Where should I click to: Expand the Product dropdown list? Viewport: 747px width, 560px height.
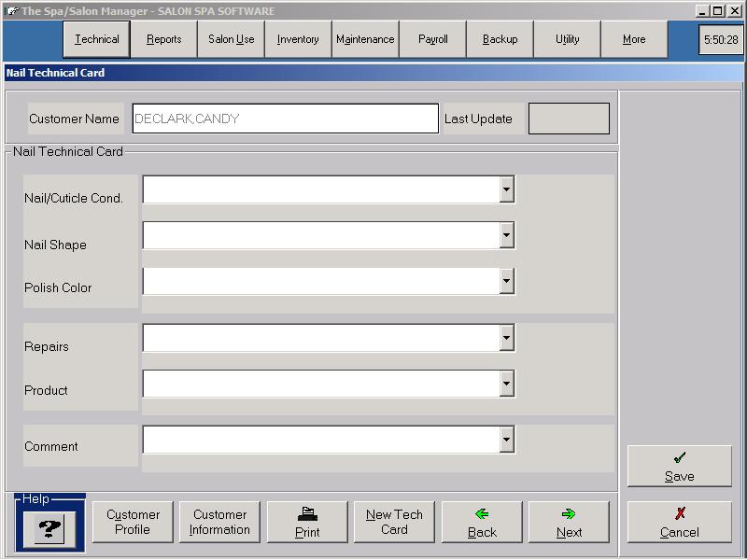coord(506,384)
